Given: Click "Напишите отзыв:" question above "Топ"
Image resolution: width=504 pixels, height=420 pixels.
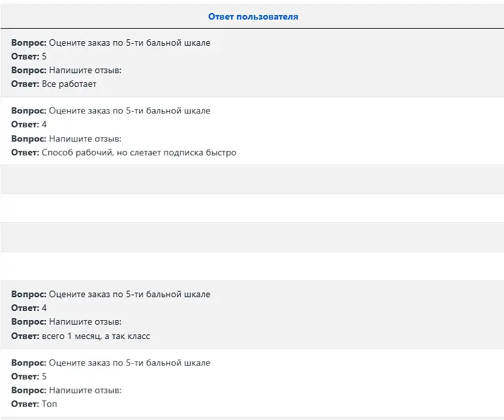Looking at the screenshot, I should pos(85,390).
